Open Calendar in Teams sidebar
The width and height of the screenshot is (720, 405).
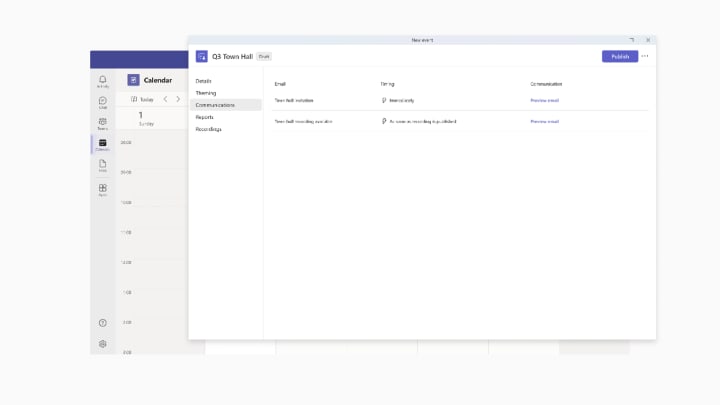(103, 145)
